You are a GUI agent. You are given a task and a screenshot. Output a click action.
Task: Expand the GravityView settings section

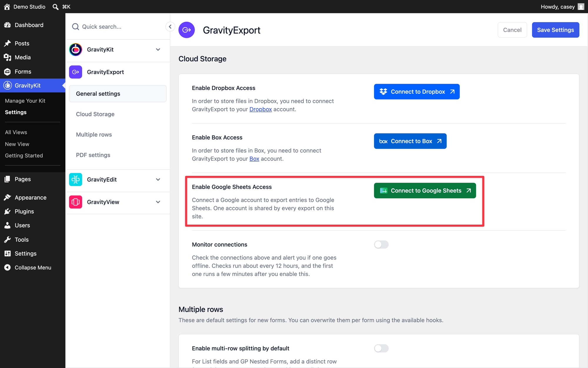point(158,202)
